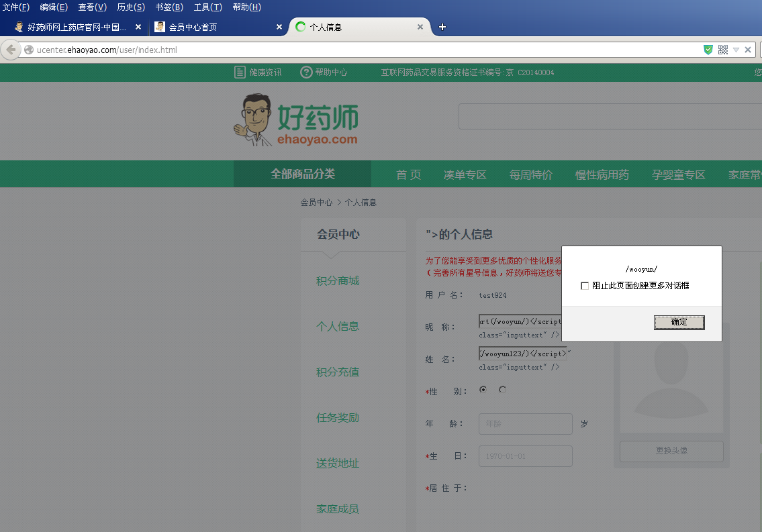
Task: Click the 会员中心 sidebar heading
Action: point(338,234)
